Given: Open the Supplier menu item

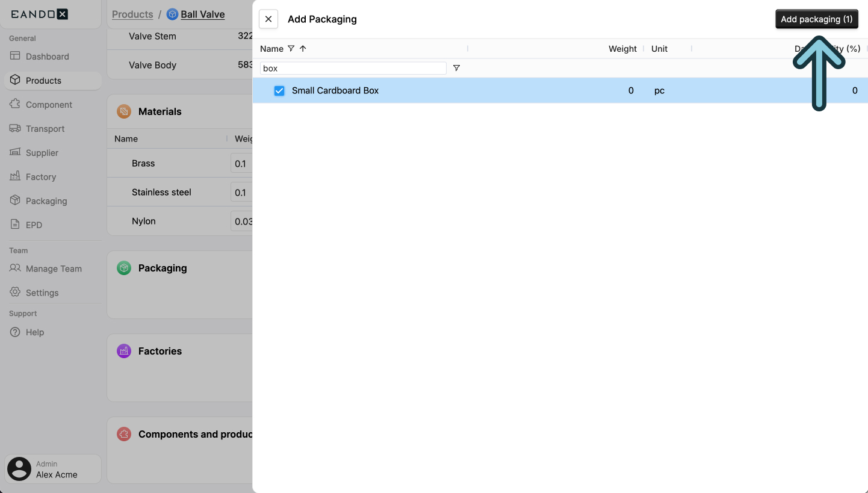Looking at the screenshot, I should [x=42, y=152].
